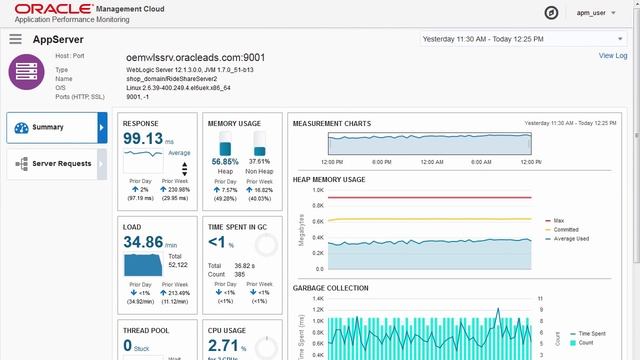Click the GC Prior Day down arrow
Screen dimensions: 640x360
point(219,292)
